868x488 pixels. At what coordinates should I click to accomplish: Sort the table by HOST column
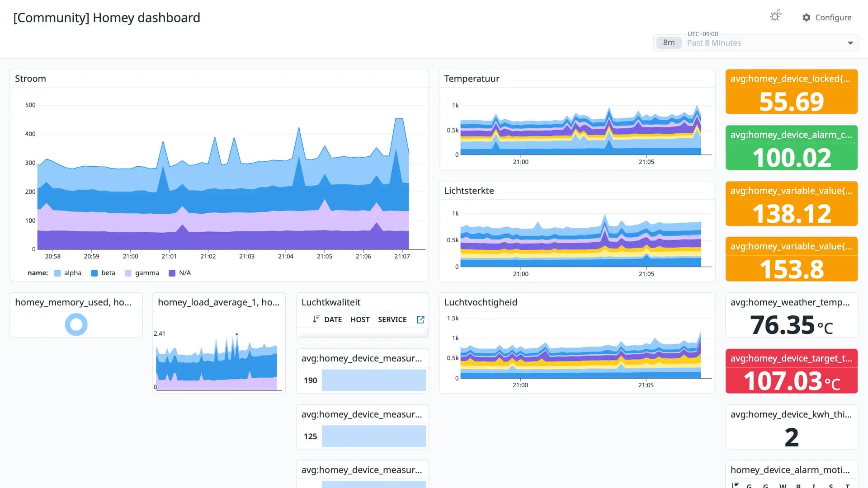point(360,319)
